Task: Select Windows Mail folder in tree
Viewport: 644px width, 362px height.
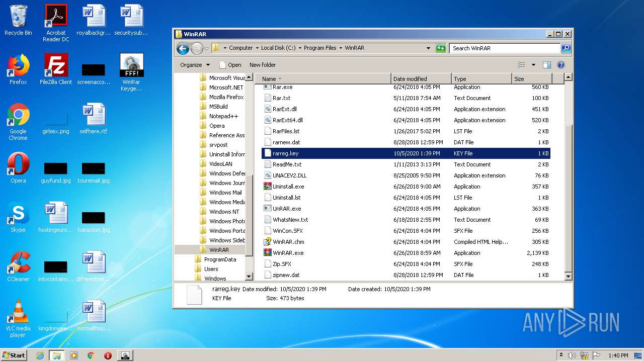Action: click(x=225, y=193)
